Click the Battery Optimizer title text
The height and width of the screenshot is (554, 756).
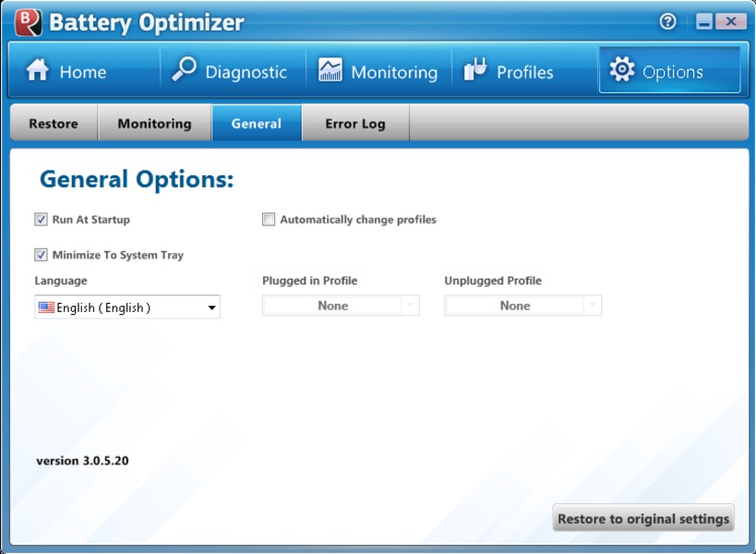(147, 23)
